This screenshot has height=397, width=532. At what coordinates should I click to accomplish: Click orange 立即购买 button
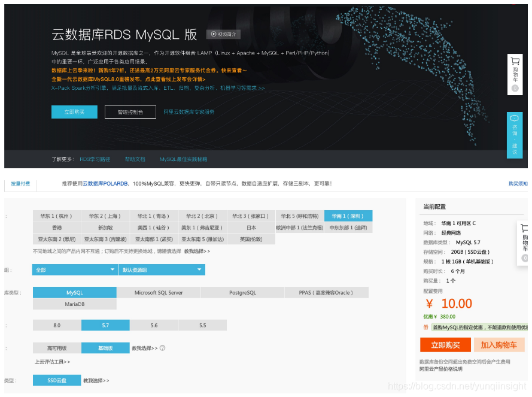(x=445, y=345)
